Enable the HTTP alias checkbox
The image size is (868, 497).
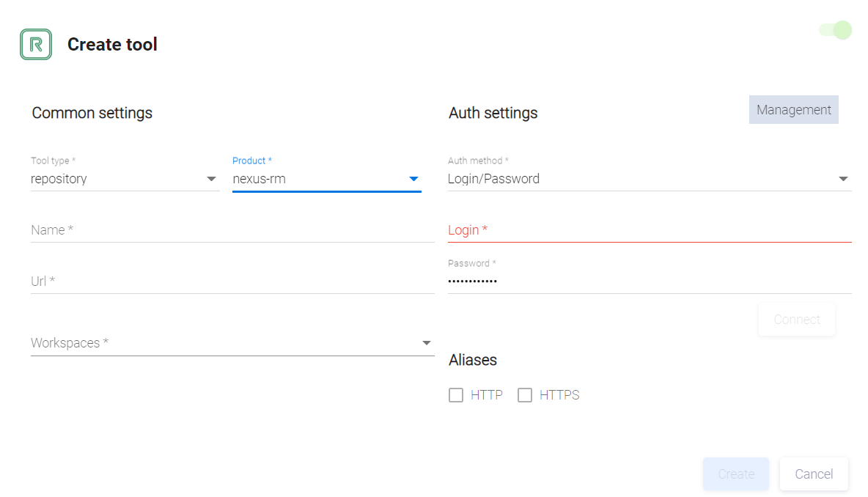tap(456, 396)
